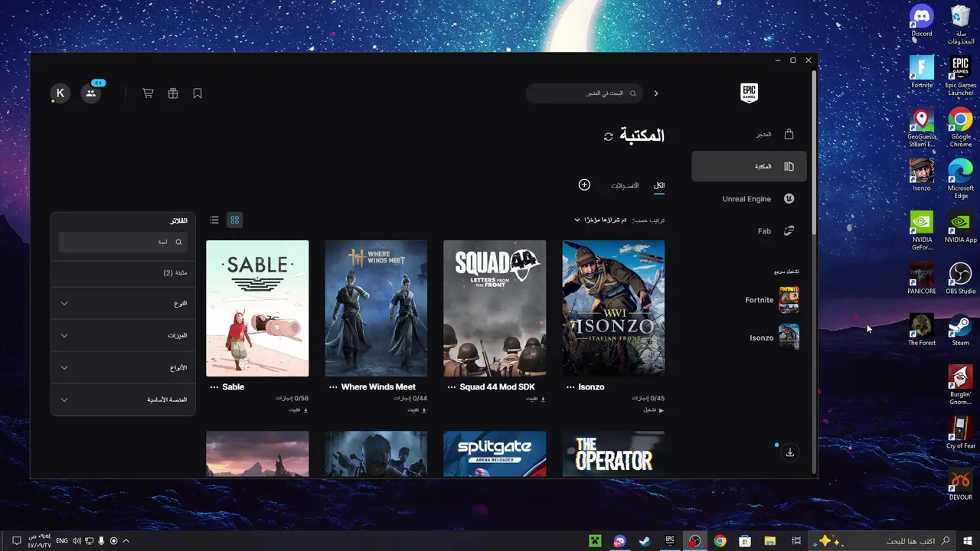Open The Operator game cover
This screenshot has height=551, width=980.
613,453
